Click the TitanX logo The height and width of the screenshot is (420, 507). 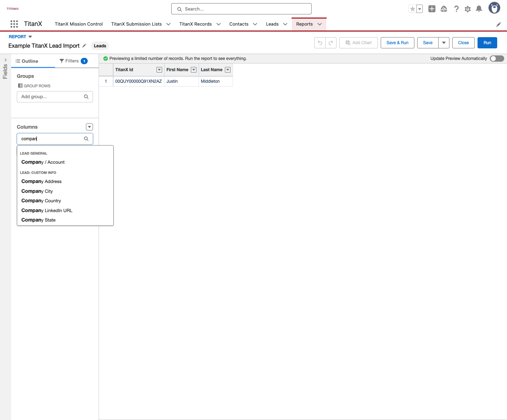click(x=13, y=9)
